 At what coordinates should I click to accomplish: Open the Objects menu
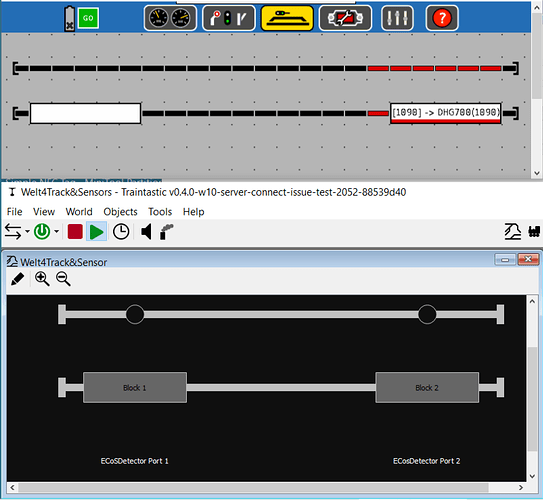[120, 212]
